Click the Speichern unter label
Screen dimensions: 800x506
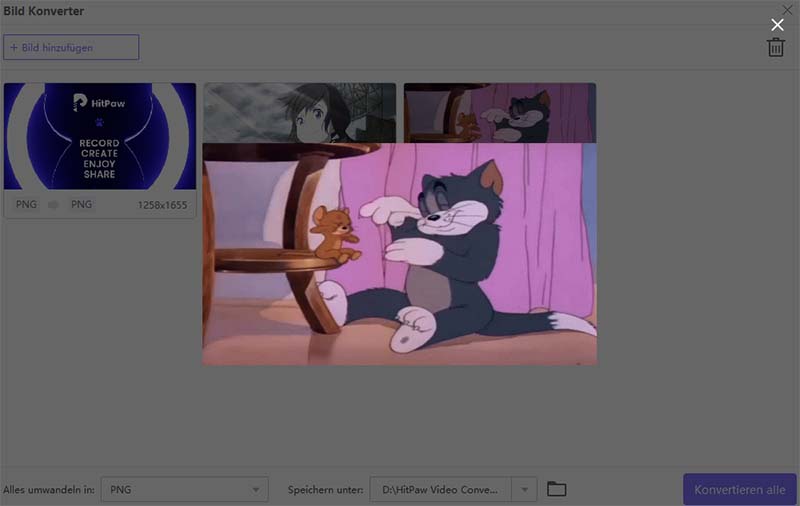(x=326, y=490)
